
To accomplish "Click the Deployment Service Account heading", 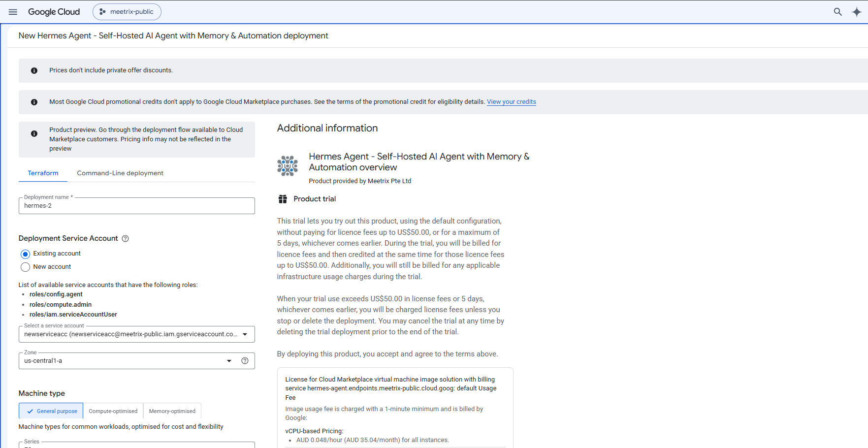I will [68, 238].
